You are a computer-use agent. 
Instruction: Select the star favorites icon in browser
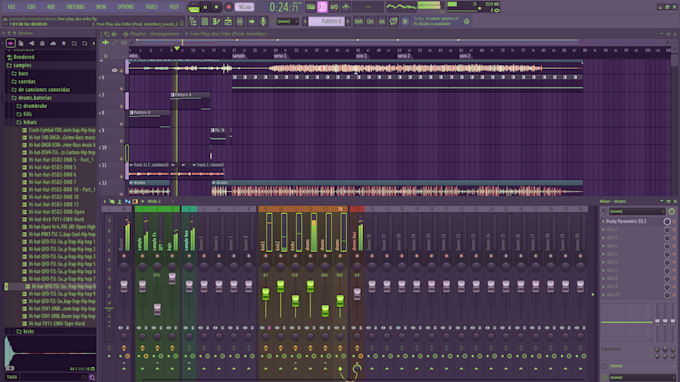point(64,43)
